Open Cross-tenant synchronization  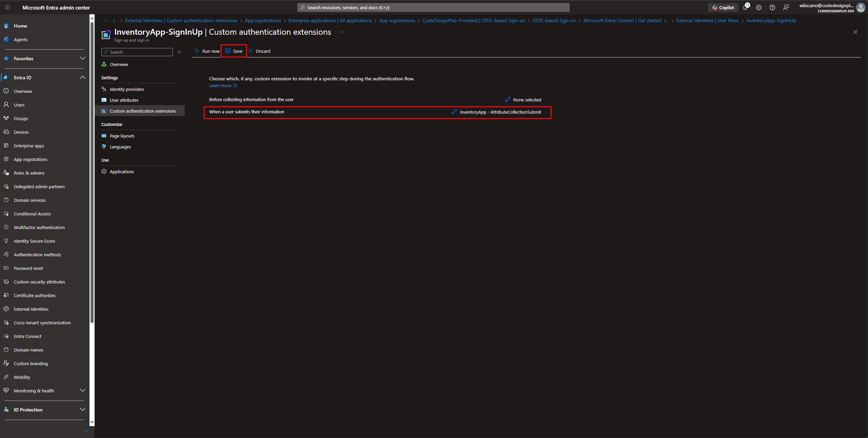click(42, 323)
